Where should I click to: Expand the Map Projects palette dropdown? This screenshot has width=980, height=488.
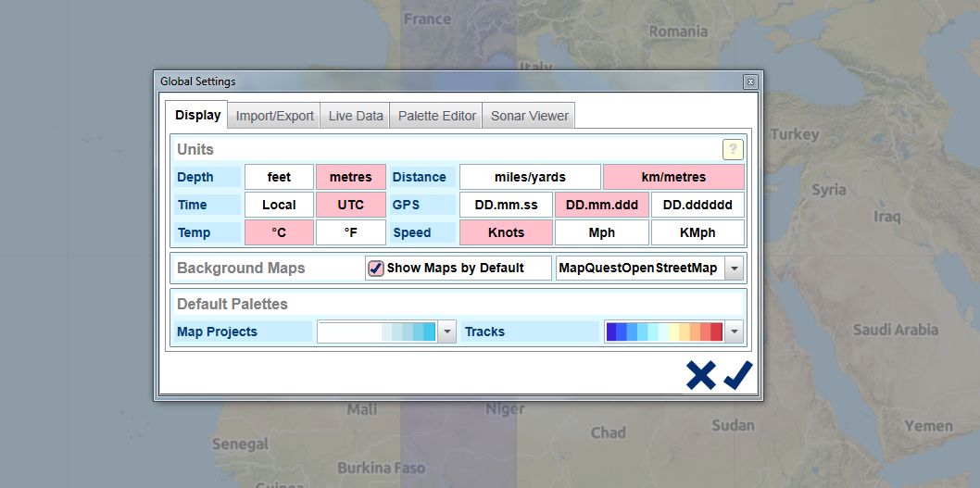click(x=446, y=332)
